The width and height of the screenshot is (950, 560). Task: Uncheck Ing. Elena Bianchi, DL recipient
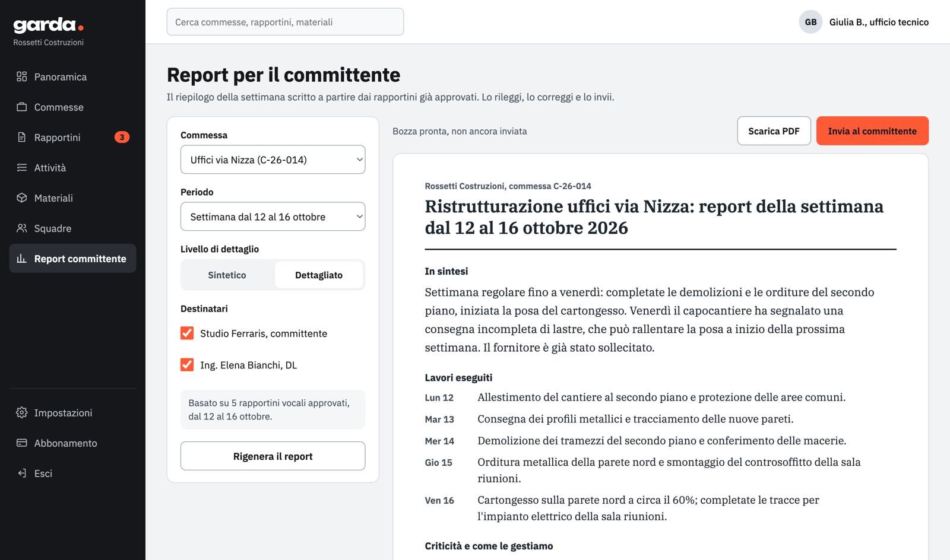pos(187,364)
